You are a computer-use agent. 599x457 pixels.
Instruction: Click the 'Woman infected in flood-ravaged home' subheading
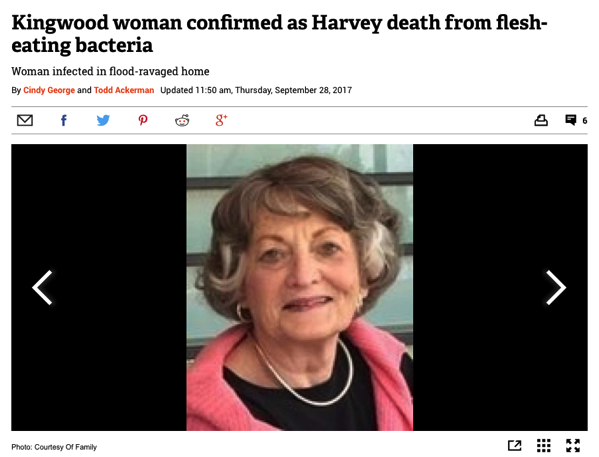point(110,71)
